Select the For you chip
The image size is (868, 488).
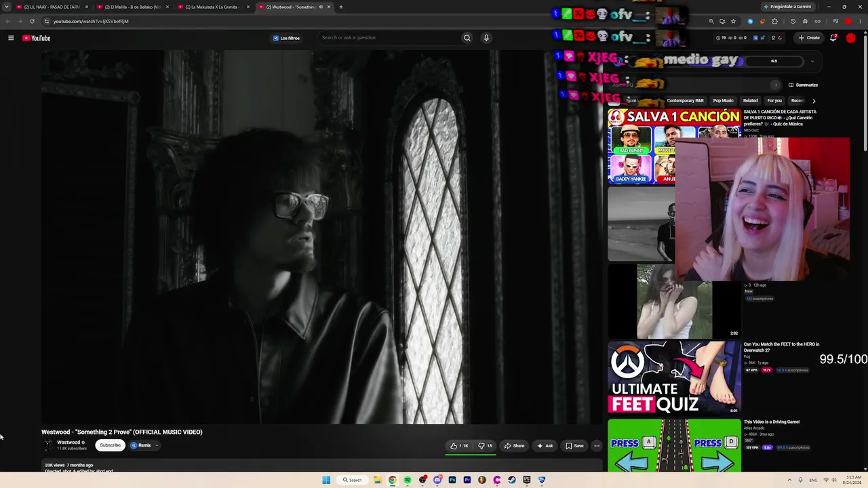pos(774,101)
